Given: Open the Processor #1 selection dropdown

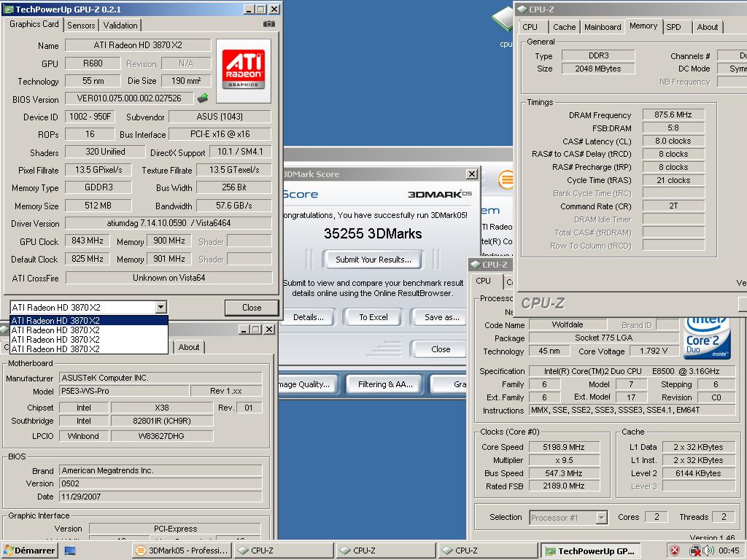Looking at the screenshot, I should (602, 517).
